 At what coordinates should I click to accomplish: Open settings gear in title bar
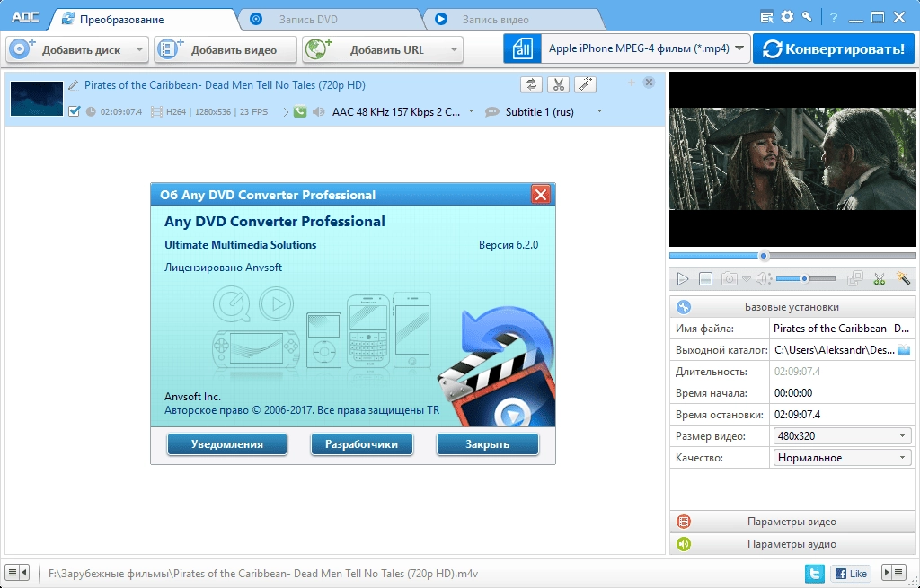click(x=787, y=17)
